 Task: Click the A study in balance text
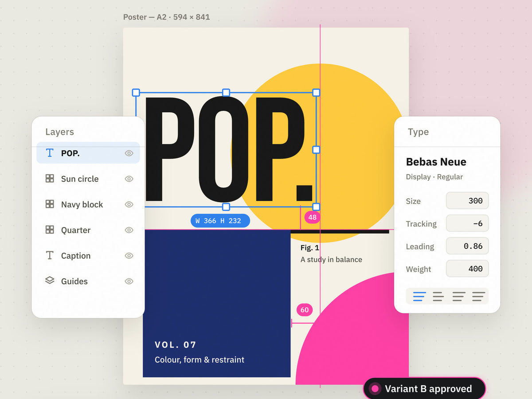point(331,259)
